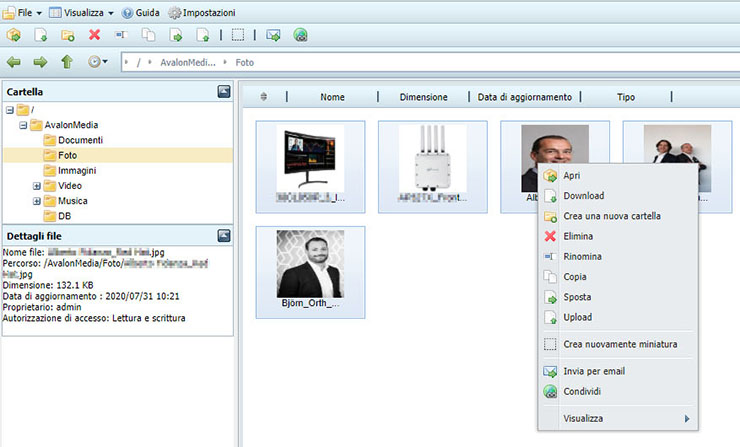Click the create new folder toolbar icon
This screenshot has width=740, height=447.
[x=67, y=35]
